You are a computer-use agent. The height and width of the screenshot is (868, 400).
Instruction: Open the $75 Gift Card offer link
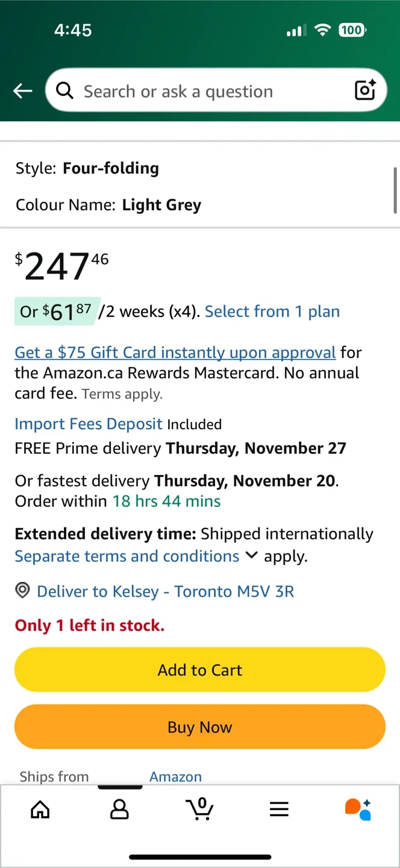tap(175, 352)
